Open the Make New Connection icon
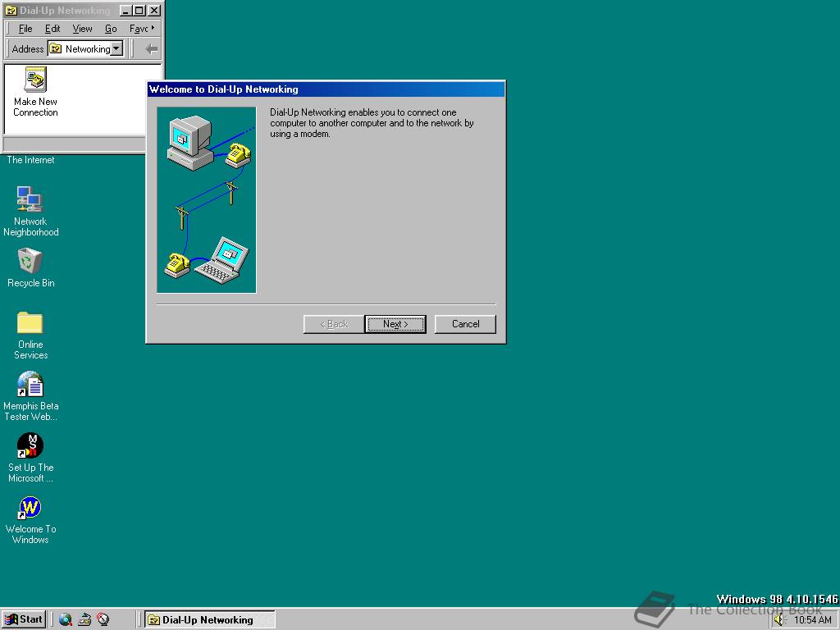The width and height of the screenshot is (840, 630). tap(35, 92)
